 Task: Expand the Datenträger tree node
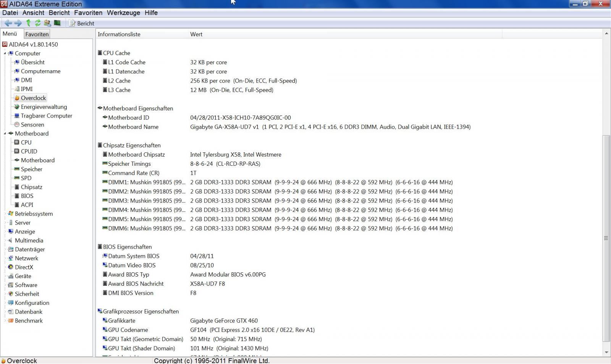click(5, 249)
